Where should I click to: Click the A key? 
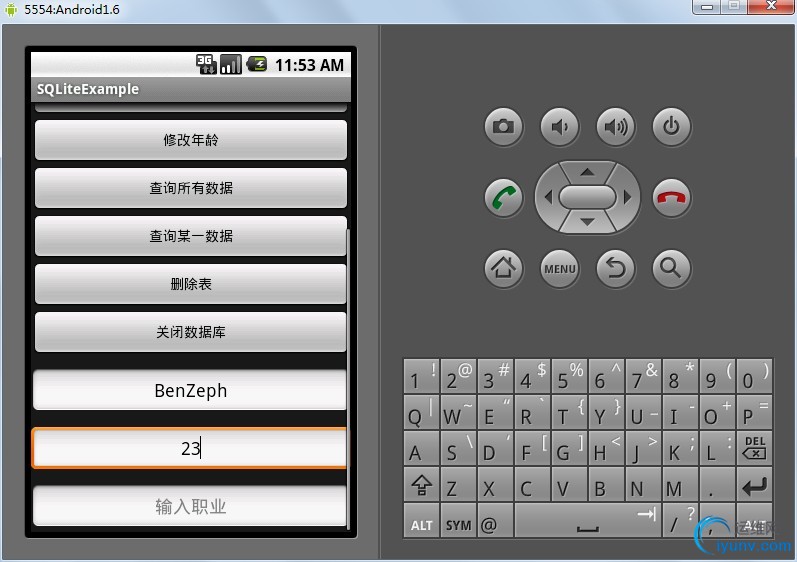click(x=421, y=448)
